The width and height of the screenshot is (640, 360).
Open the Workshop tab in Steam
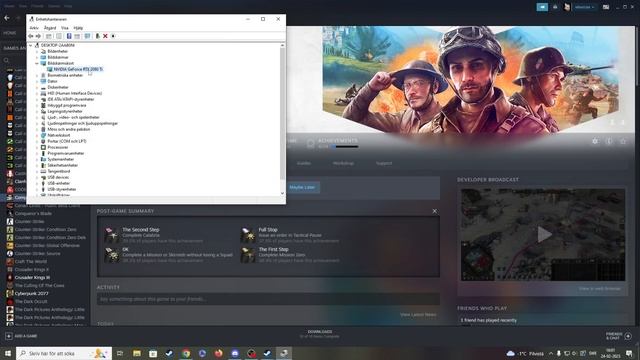(x=343, y=163)
